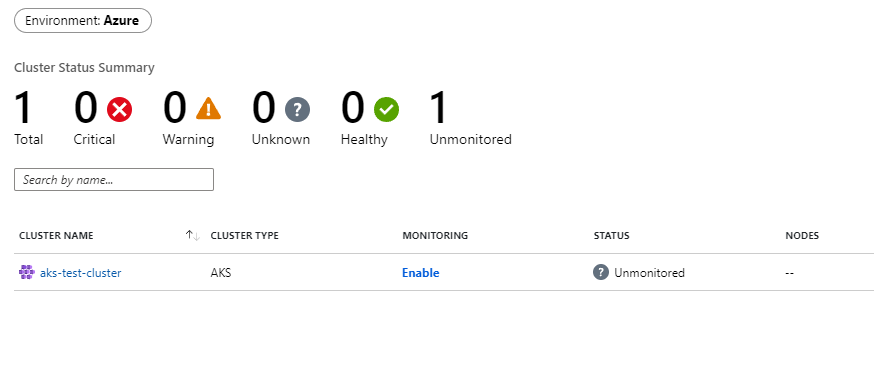Click the Unmonitored status question icon in row
The width and height of the screenshot is (874, 366).
(x=601, y=272)
